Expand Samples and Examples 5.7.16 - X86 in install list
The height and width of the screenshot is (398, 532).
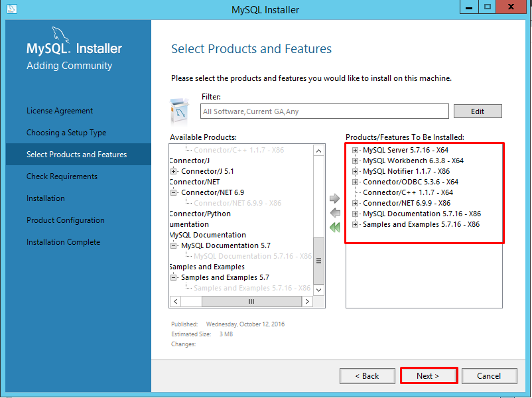[x=355, y=225]
